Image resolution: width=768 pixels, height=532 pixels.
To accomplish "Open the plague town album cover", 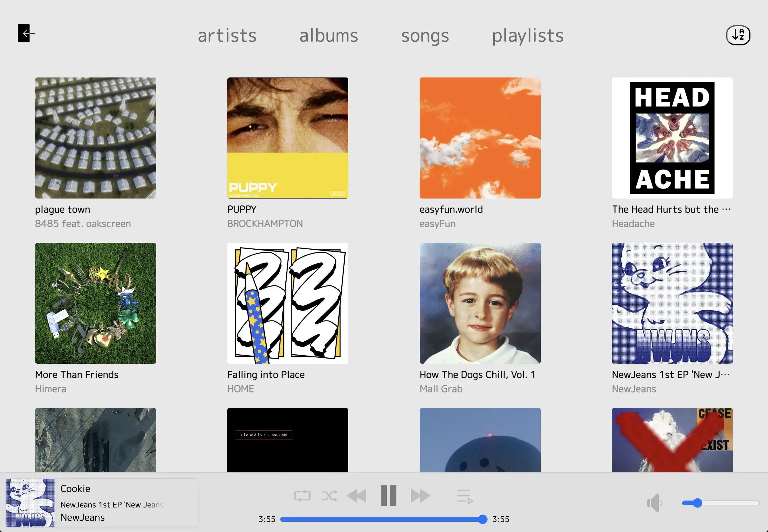I will [95, 138].
